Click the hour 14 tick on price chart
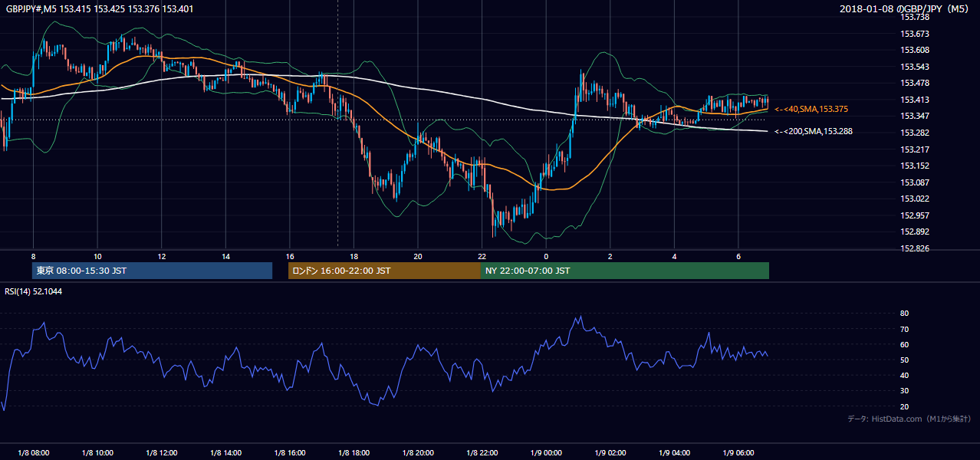This screenshot has width=980, height=460. point(225,256)
